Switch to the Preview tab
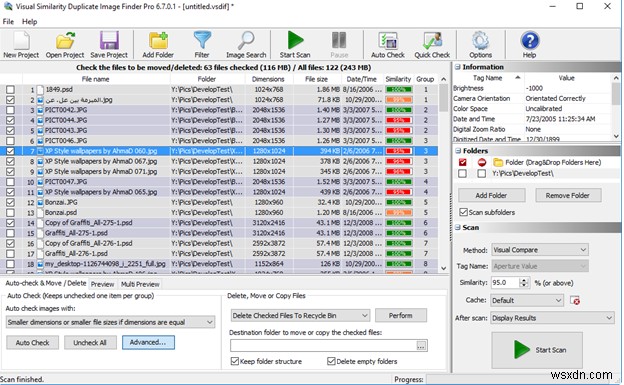Screen dimensions: 624x385 (x=102, y=284)
